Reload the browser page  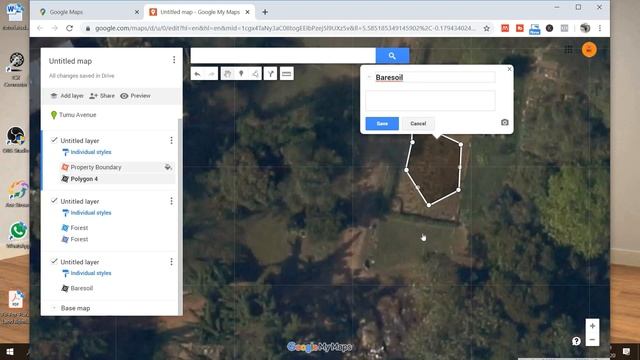tap(69, 28)
